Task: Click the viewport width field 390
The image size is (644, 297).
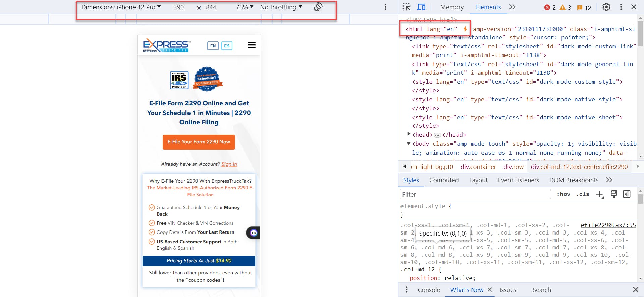Action: tap(179, 7)
